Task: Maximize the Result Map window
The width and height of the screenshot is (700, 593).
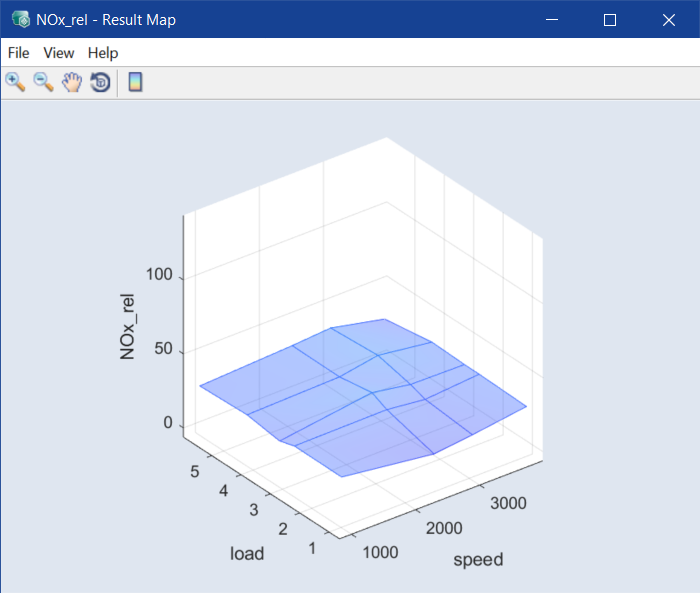Action: pos(609,19)
